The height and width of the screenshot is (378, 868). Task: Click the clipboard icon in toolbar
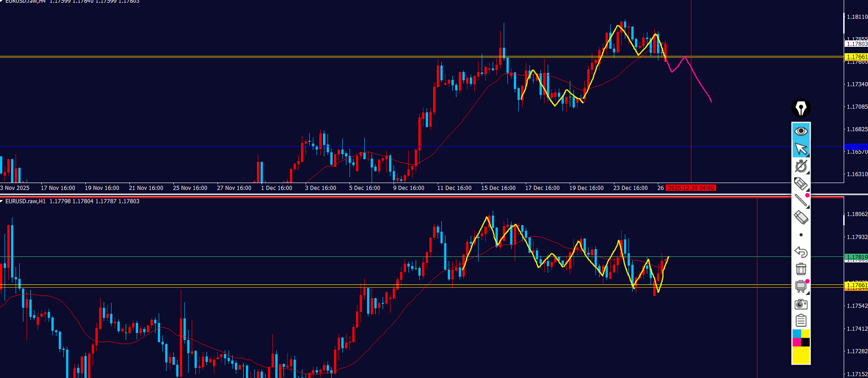click(801, 321)
